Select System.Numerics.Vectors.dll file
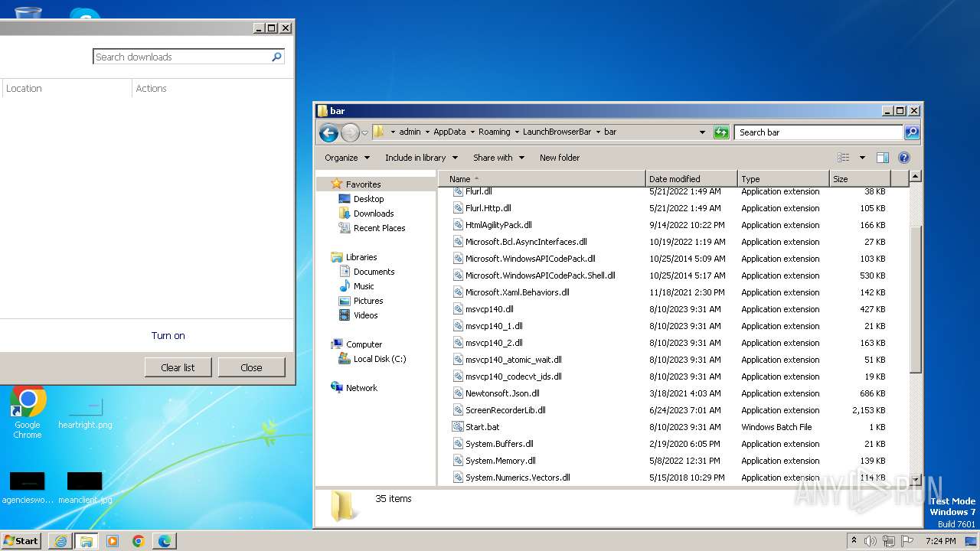The height and width of the screenshot is (551, 980). 518,478
